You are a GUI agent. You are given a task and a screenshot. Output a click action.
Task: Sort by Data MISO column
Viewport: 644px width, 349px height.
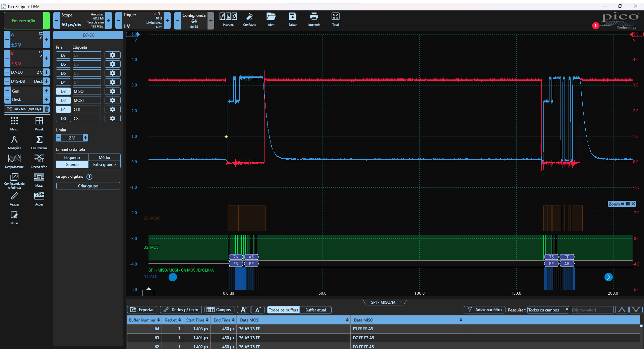[407, 320]
